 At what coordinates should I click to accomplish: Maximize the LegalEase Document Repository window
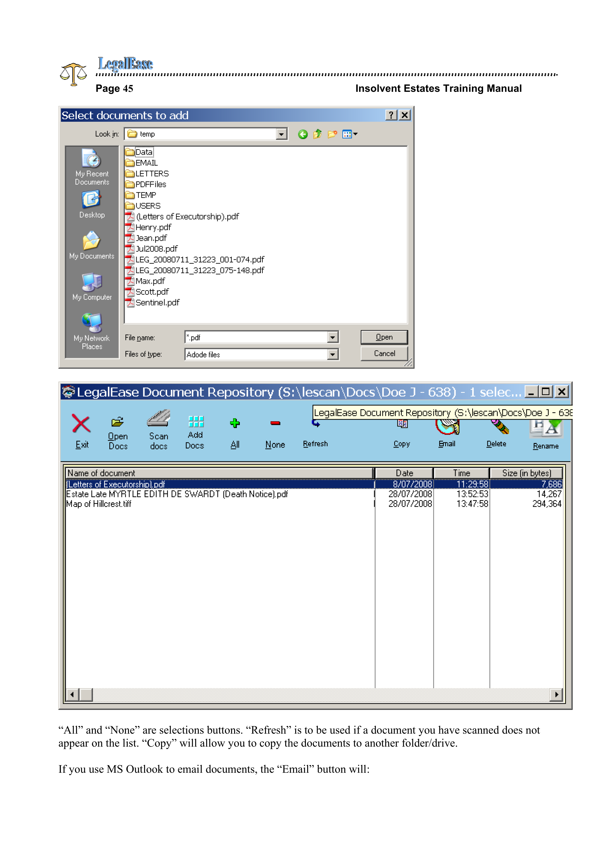[x=545, y=392]
